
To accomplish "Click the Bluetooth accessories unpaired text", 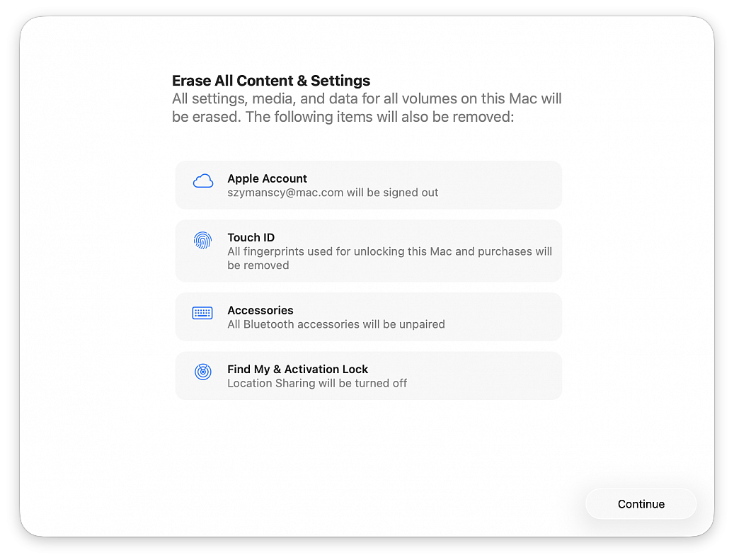I will (336, 324).
